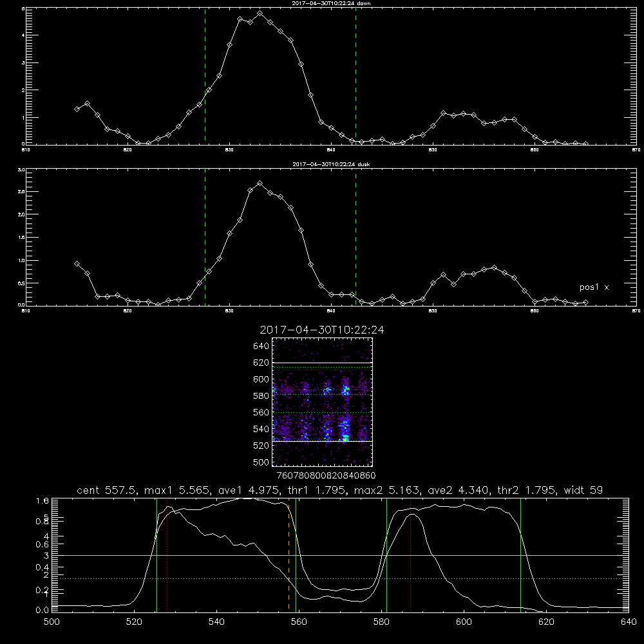Click the timestamp title above the spectral image

[x=322, y=330]
